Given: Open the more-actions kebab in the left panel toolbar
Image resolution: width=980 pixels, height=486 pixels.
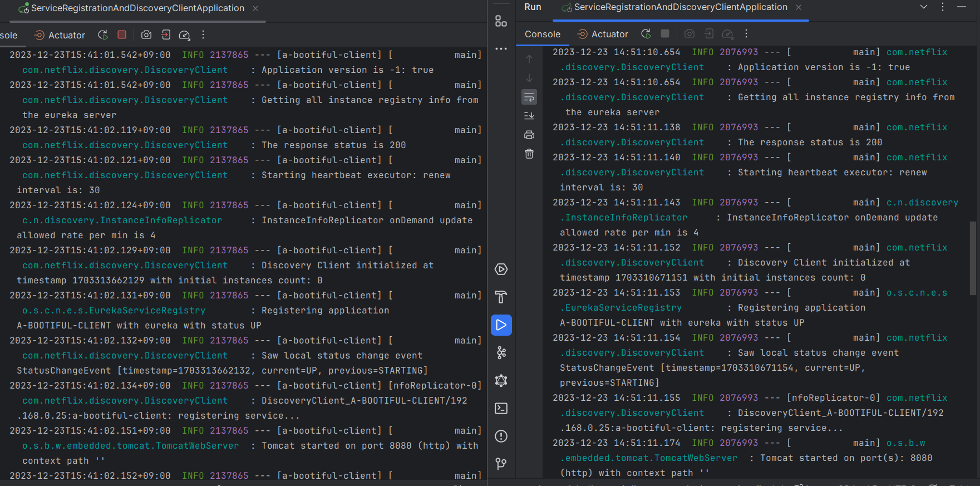Looking at the screenshot, I should 203,35.
